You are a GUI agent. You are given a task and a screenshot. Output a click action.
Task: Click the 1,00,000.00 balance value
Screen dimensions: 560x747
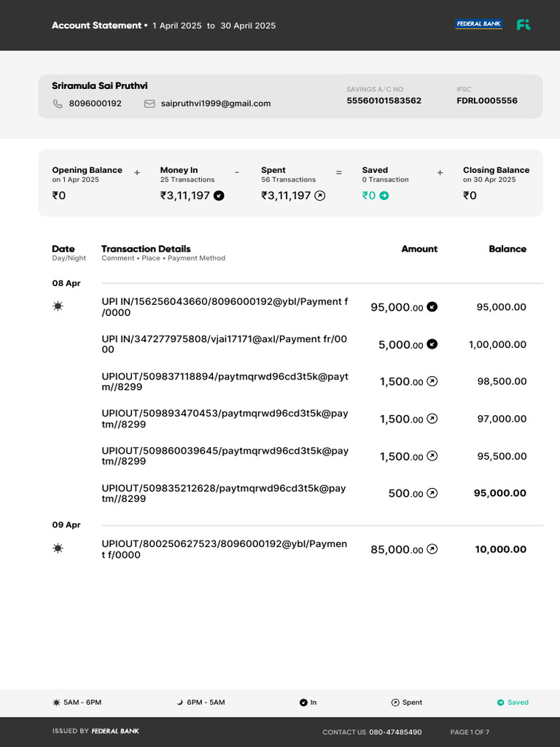pyautogui.click(x=497, y=344)
